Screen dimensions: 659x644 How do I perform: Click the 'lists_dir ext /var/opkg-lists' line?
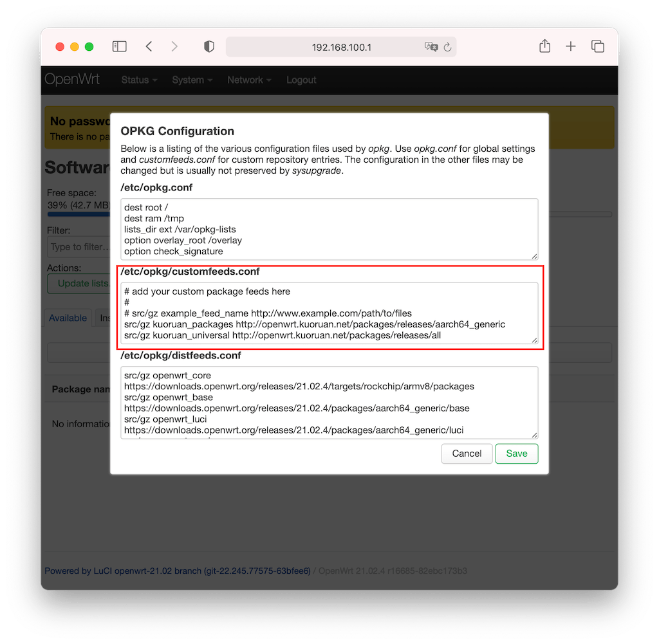pyautogui.click(x=180, y=230)
